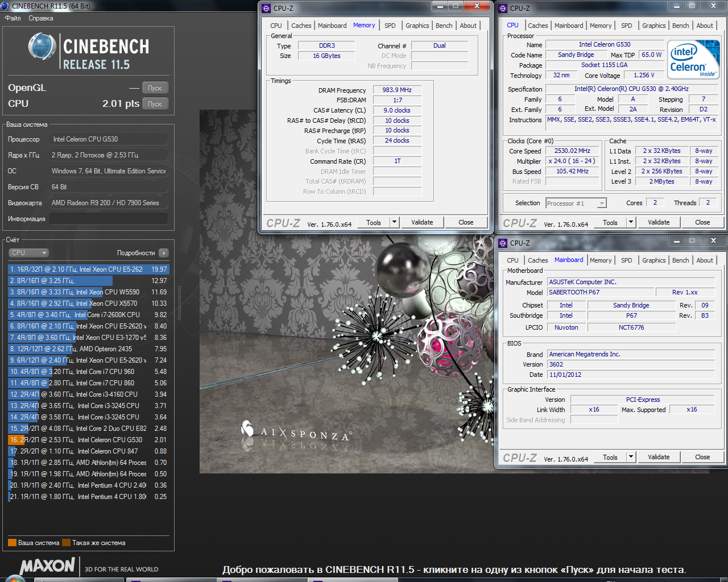This screenshot has height=582, width=728.
Task: Click the Intel Celeron G530 name field
Action: pos(605,44)
